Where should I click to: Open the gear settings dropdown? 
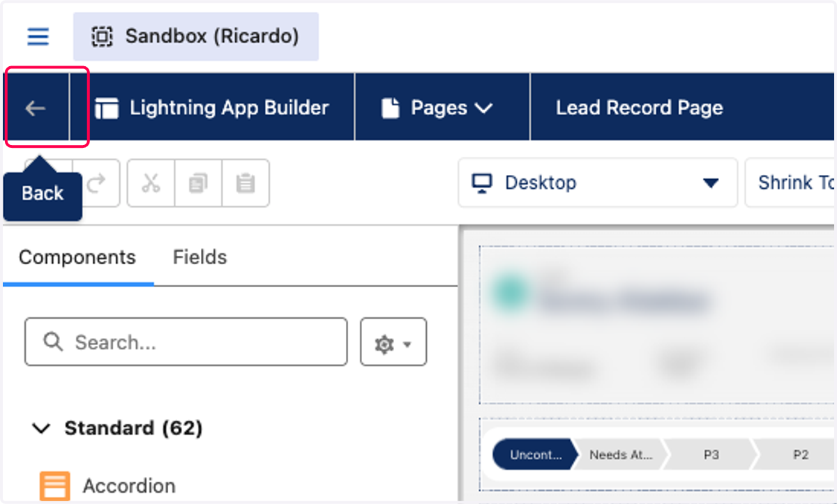393,342
